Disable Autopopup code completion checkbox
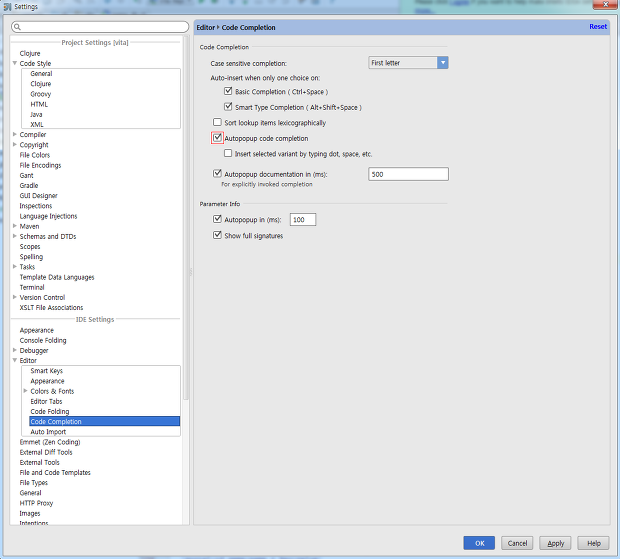 coord(217,138)
